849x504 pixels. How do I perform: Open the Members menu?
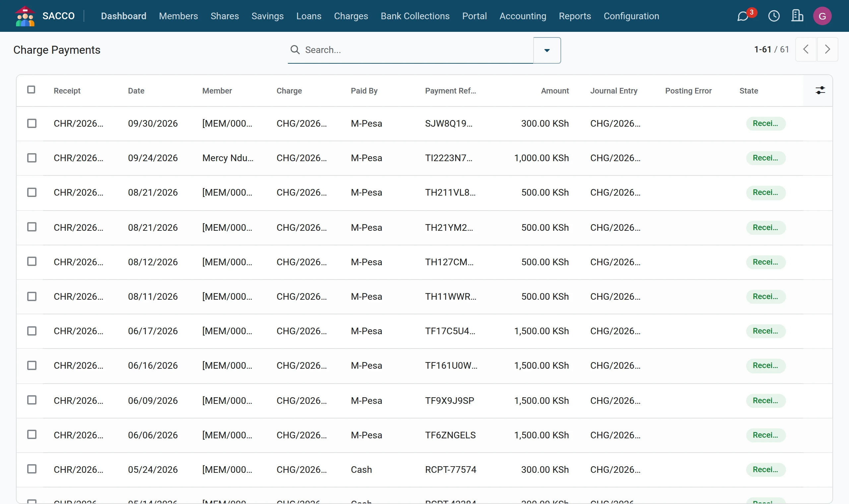(178, 16)
